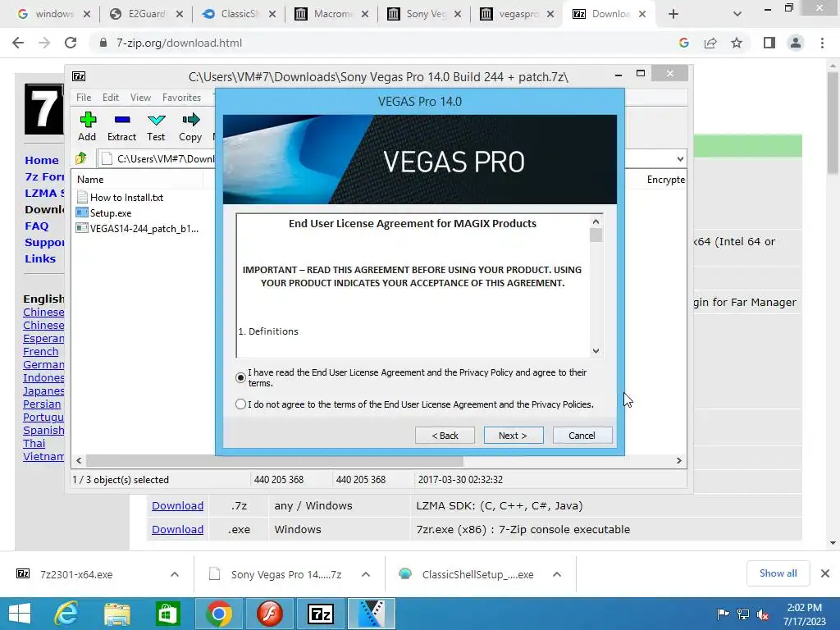Click the share page icon in address bar
The width and height of the screenshot is (840, 630).
(710, 43)
